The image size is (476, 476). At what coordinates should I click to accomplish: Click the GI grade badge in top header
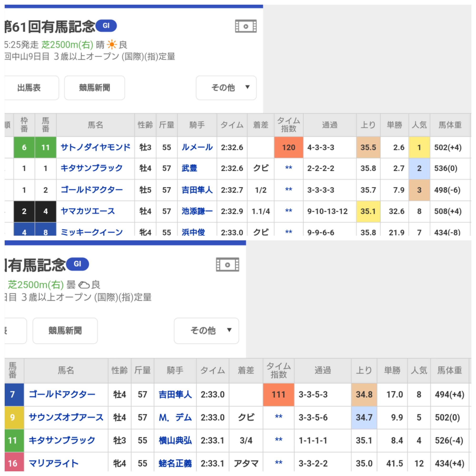coord(106,26)
